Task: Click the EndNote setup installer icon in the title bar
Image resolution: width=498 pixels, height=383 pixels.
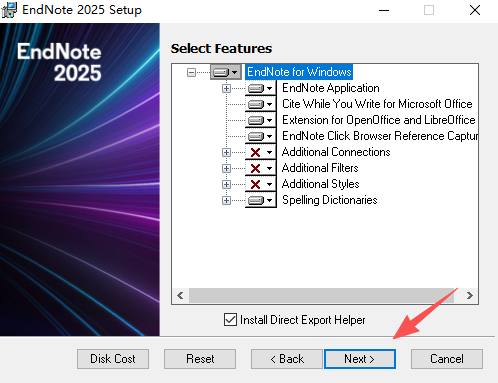Action: click(9, 10)
